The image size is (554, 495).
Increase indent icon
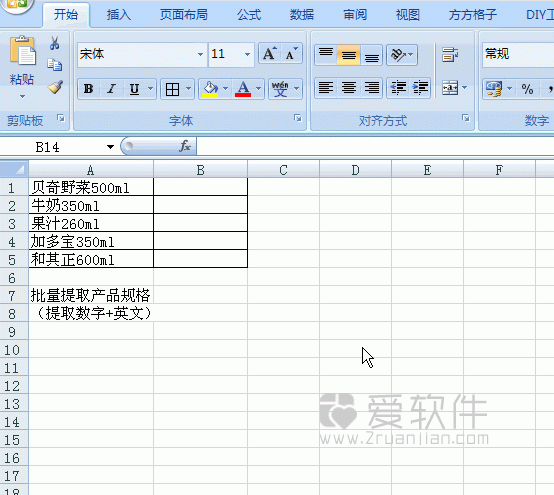(420, 88)
